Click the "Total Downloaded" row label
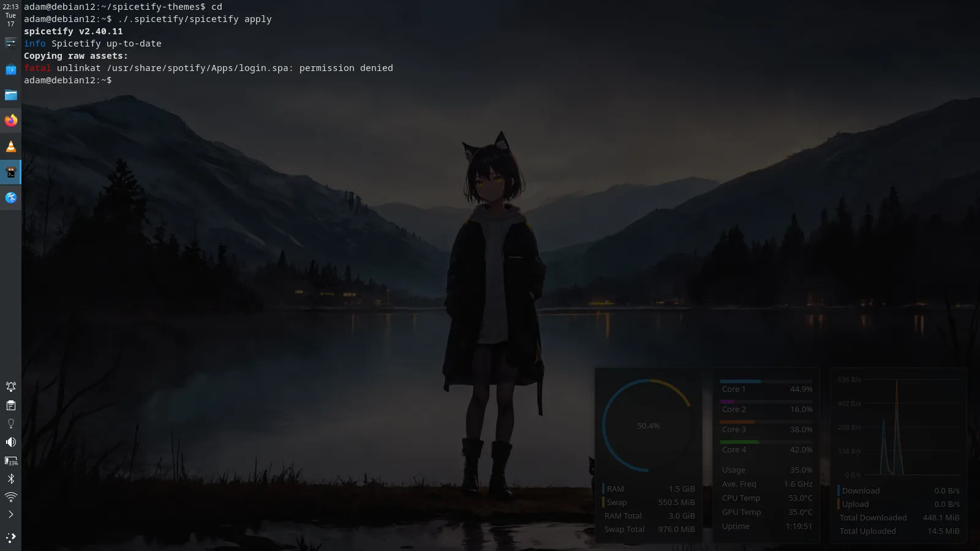The height and width of the screenshot is (551, 980). [873, 517]
